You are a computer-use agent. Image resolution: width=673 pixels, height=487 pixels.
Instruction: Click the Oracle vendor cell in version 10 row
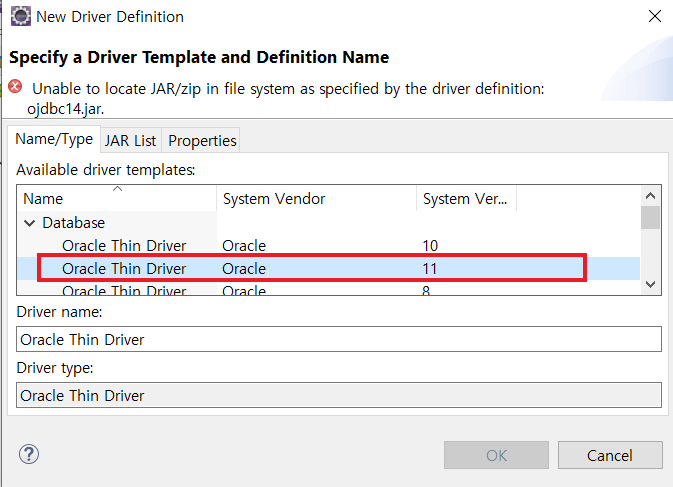[244, 246]
